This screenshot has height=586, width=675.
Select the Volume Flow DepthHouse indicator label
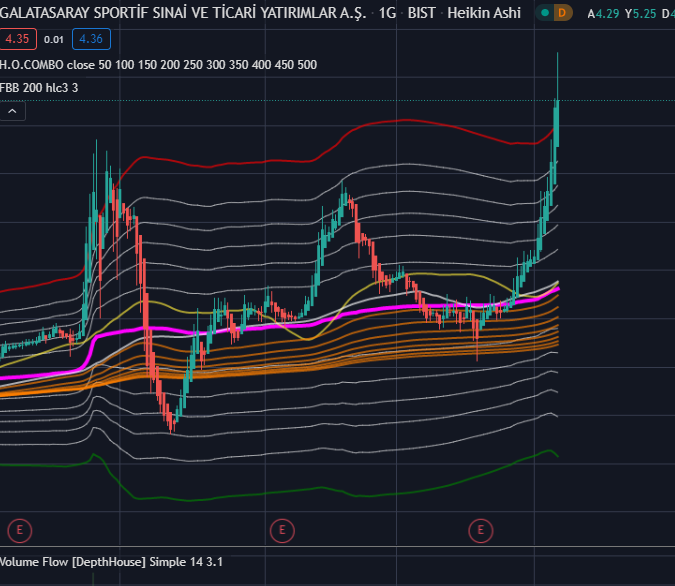coord(111,562)
